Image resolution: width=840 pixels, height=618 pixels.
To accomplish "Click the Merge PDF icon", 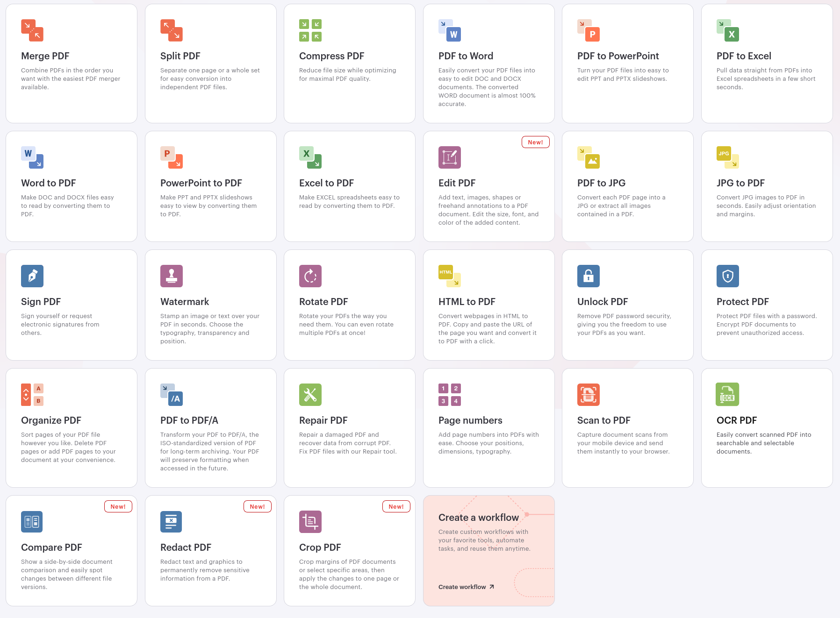I will click(32, 30).
